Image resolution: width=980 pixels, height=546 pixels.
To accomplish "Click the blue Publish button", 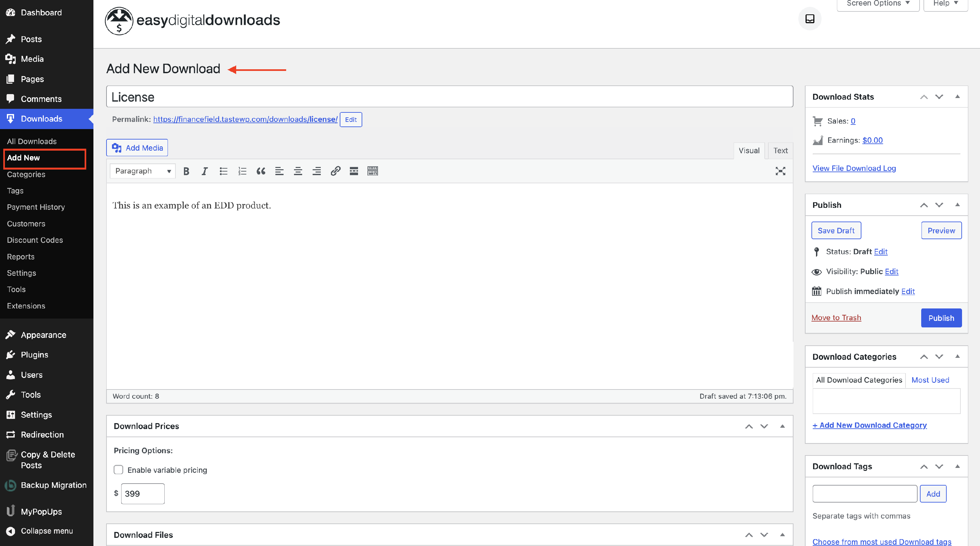I will pyautogui.click(x=941, y=318).
